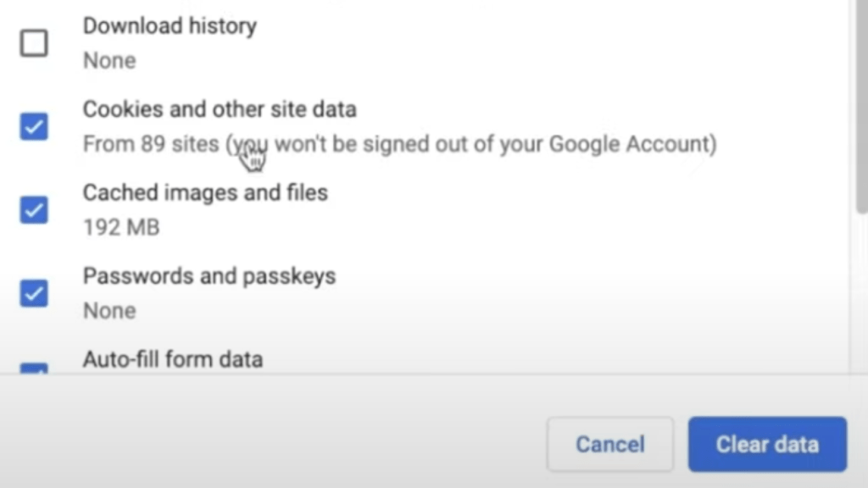Click the Passwords and passkeys label
This screenshot has width=868, height=488.
coord(209,275)
